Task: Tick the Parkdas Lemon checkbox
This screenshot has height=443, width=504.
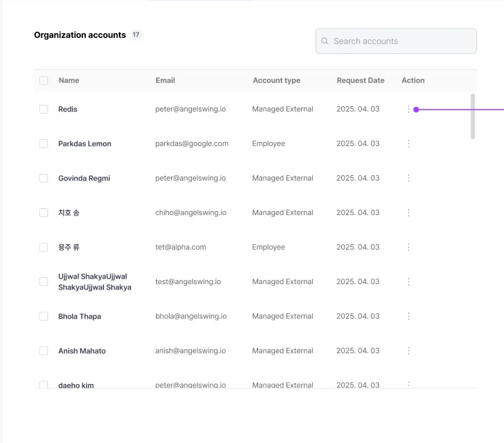Action: coord(44,144)
